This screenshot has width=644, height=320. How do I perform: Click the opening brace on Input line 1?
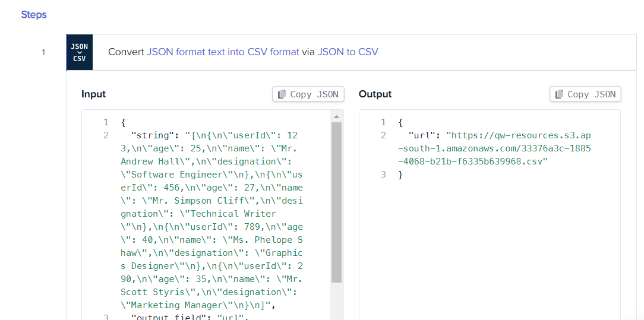123,122
